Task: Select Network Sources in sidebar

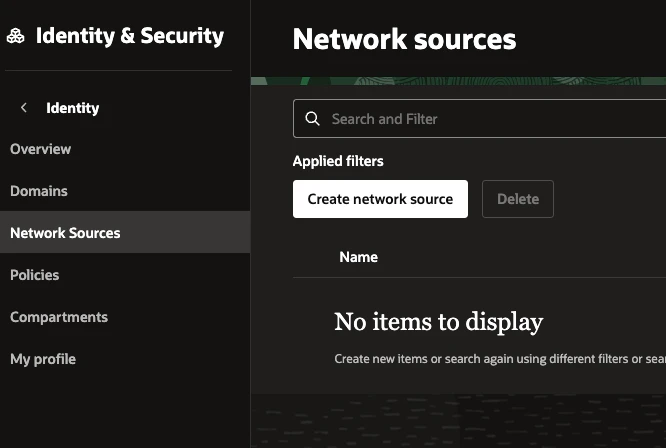Action: [x=125, y=232]
